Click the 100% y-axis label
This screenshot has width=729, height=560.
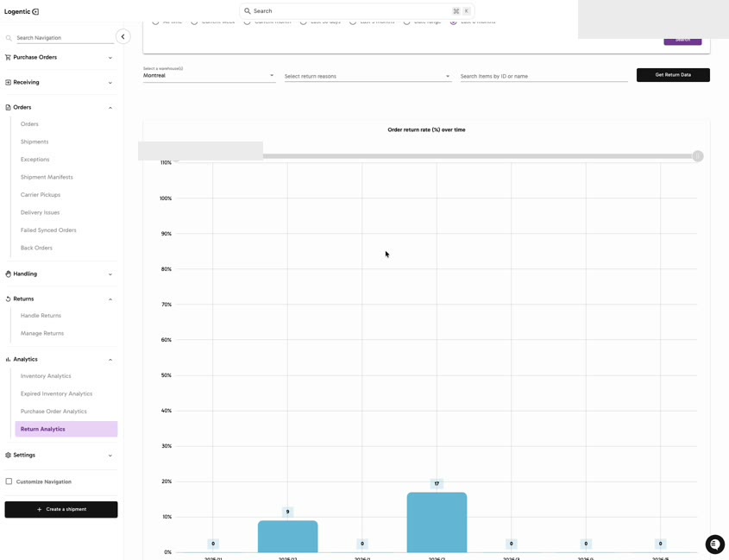click(x=166, y=198)
